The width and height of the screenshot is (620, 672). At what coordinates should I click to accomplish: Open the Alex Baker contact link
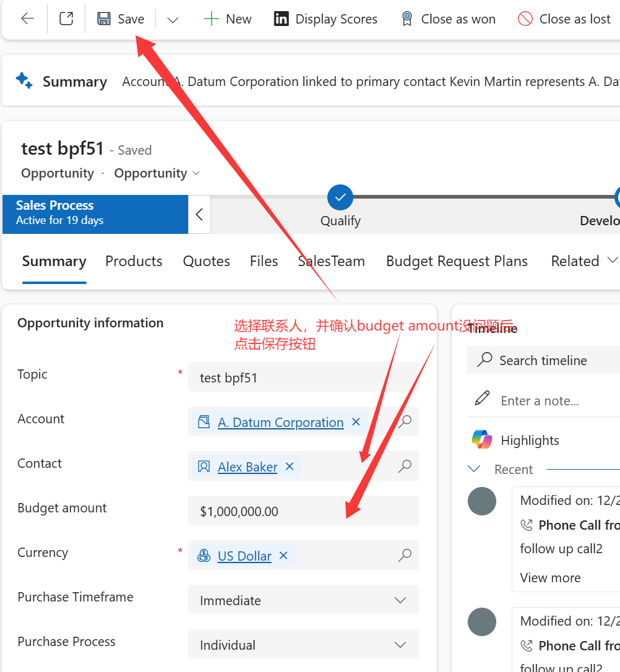click(x=248, y=467)
